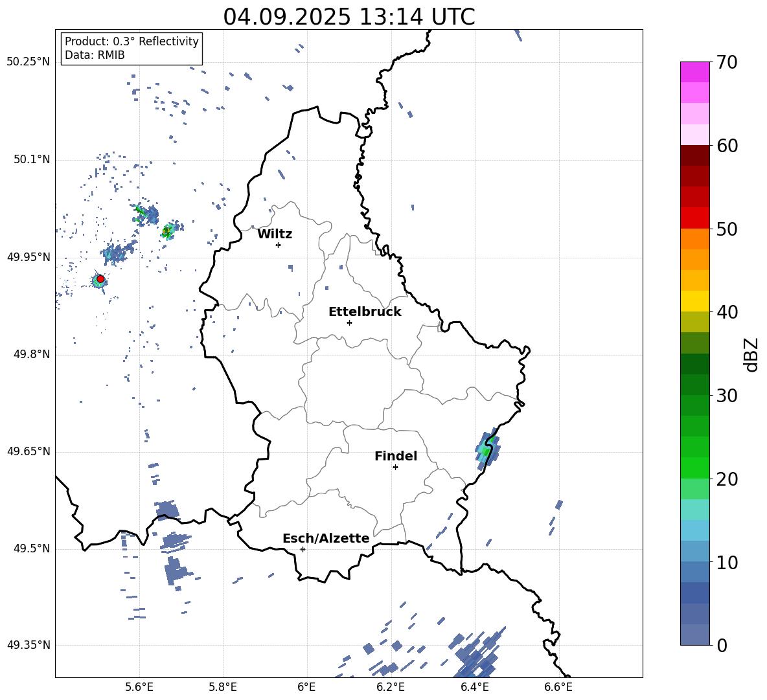Click the red radar location dot
The width and height of the screenshot is (767, 700).
pos(100,279)
